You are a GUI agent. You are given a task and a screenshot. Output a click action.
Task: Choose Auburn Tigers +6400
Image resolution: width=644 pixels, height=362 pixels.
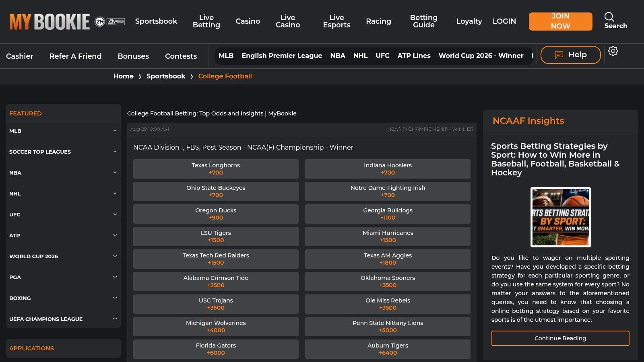(x=388, y=349)
